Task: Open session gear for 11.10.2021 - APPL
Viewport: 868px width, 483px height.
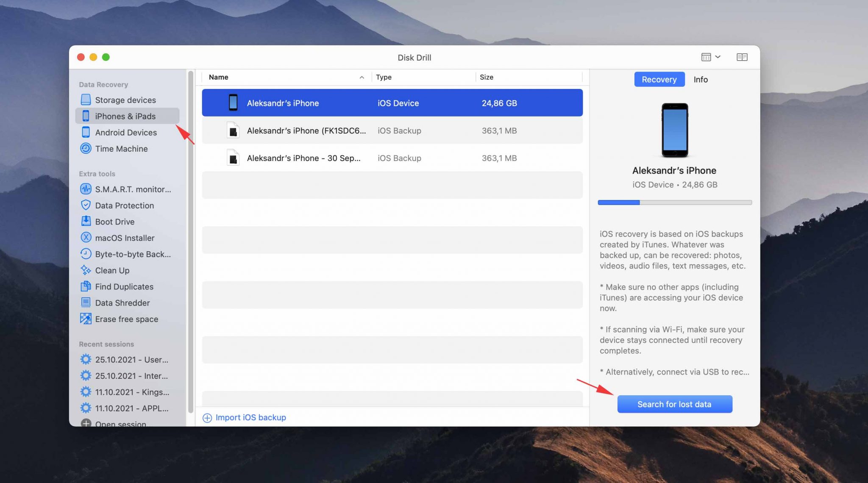Action: [x=86, y=408]
